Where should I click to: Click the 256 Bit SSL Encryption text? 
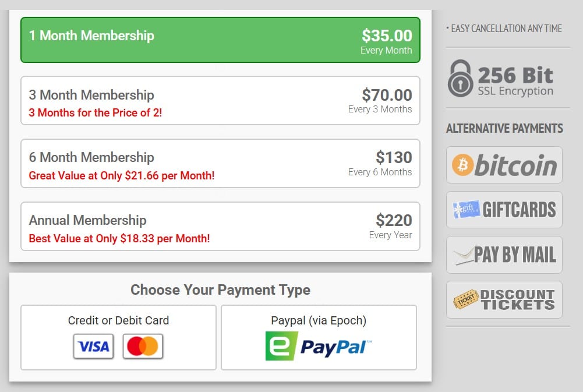click(x=515, y=81)
